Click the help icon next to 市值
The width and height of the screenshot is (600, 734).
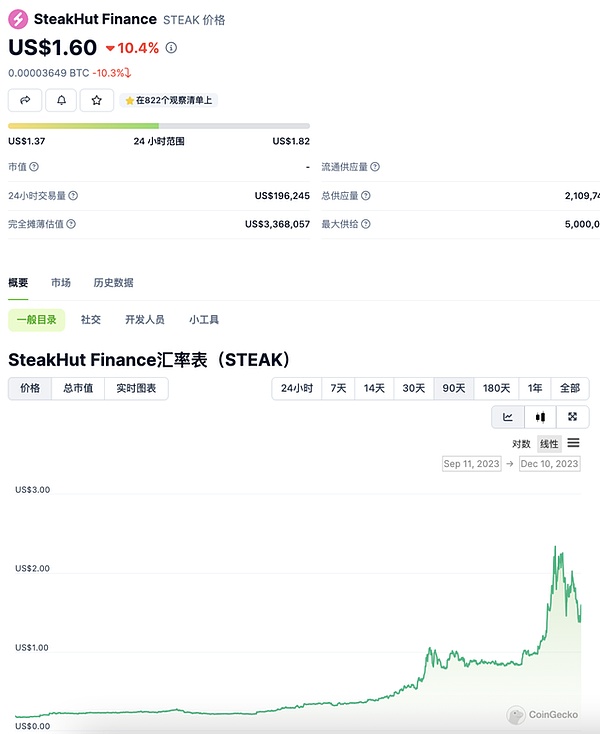34,167
